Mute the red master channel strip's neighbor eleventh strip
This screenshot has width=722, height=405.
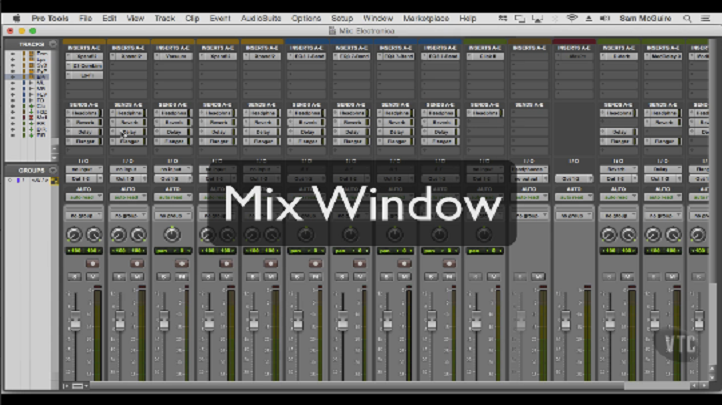[x=538, y=277]
